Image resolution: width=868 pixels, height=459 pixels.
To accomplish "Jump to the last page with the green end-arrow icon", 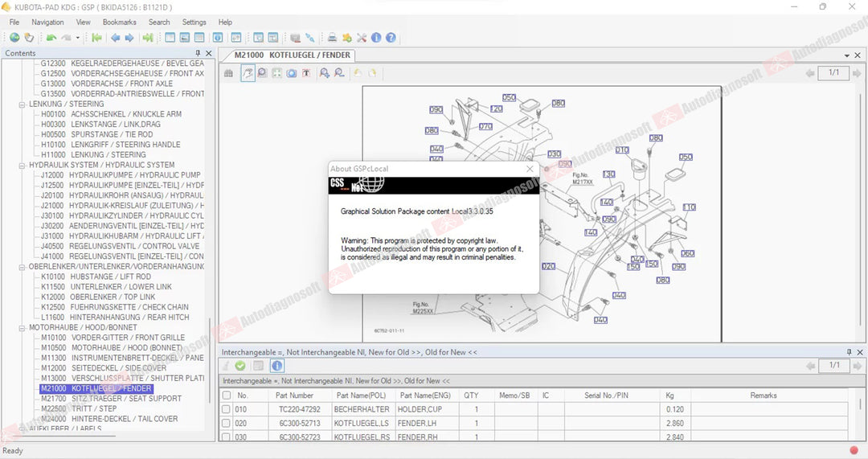I will click(x=147, y=38).
